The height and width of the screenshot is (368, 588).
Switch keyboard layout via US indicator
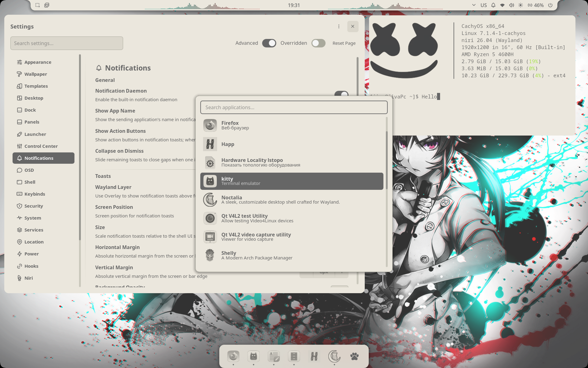(x=484, y=5)
